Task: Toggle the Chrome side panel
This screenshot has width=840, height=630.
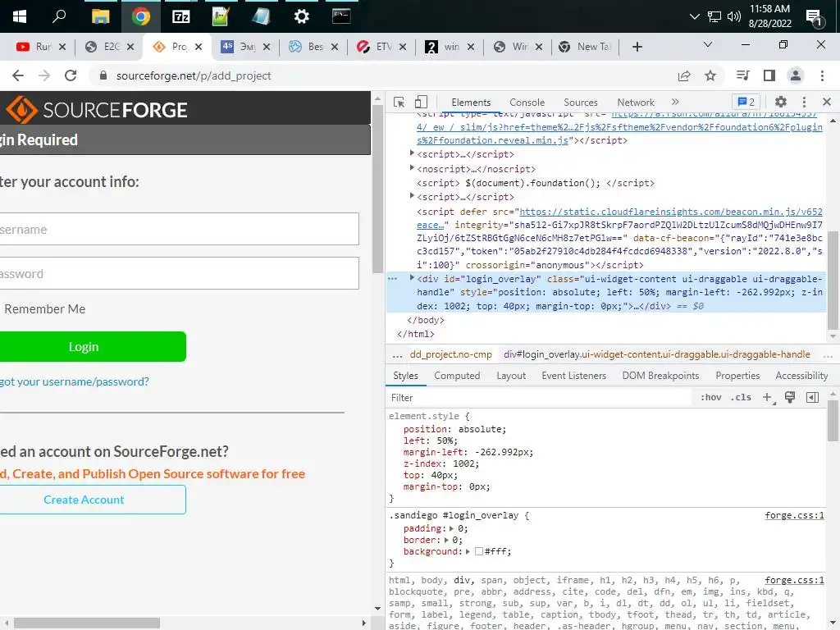Action: (x=769, y=75)
